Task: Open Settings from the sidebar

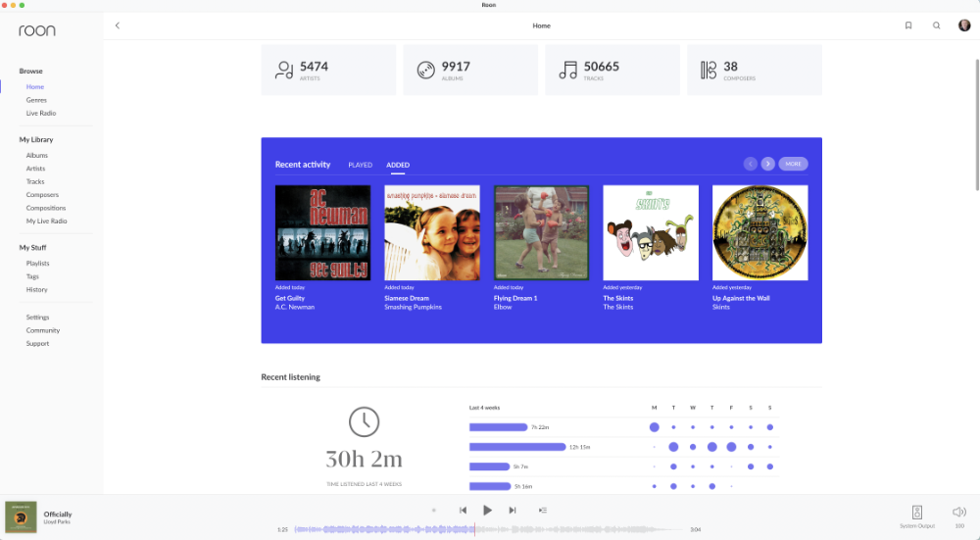Action: click(x=37, y=317)
